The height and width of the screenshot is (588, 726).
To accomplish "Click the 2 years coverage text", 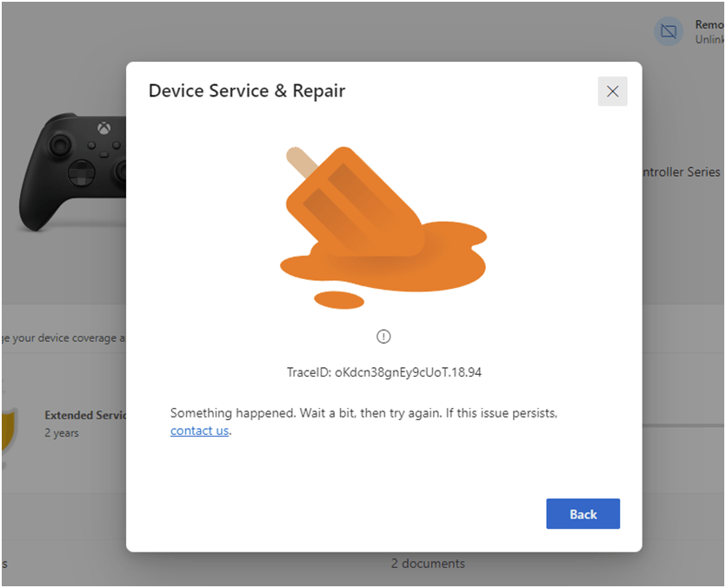I will pyautogui.click(x=62, y=433).
